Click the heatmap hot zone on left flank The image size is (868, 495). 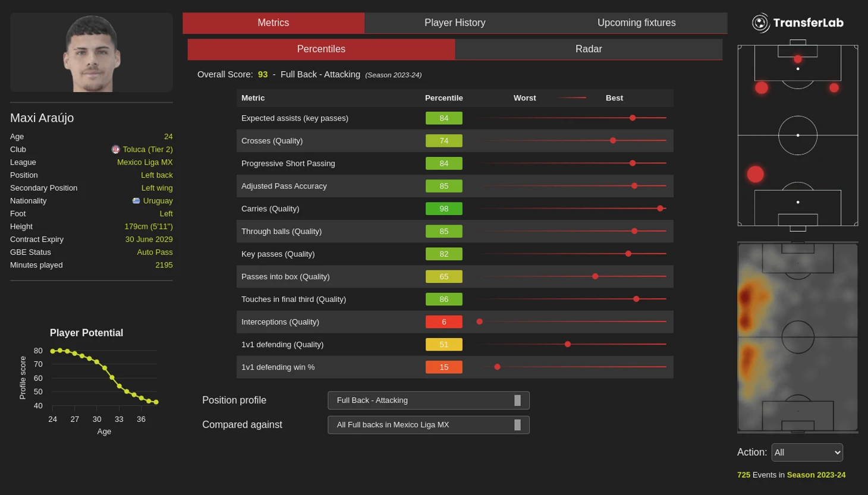[x=746, y=297]
